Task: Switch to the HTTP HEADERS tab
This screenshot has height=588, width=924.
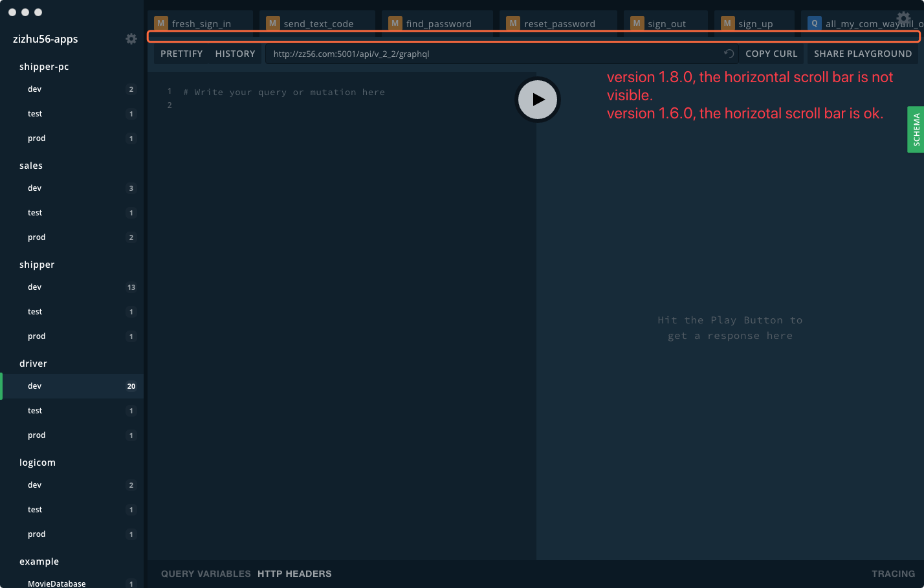Action: tap(294, 574)
